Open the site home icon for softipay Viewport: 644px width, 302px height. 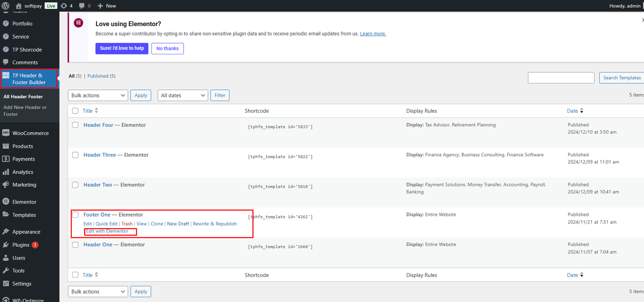pos(19,6)
